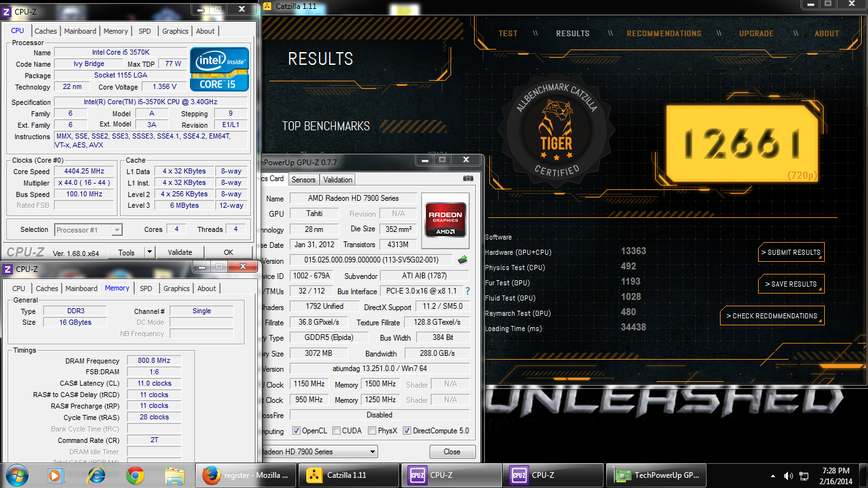Click the Bus Interface question mark icon
The image size is (868, 488).
tap(468, 291)
